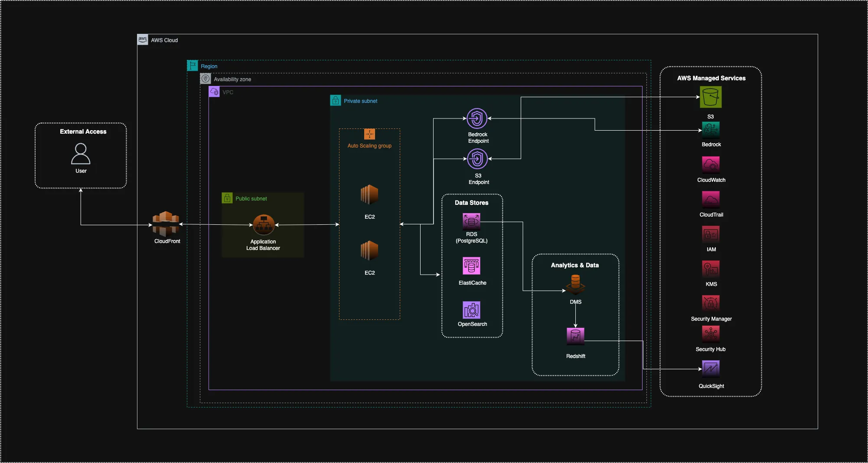Click the 'QuickSight' label text
868x463 pixels.
pos(711,386)
